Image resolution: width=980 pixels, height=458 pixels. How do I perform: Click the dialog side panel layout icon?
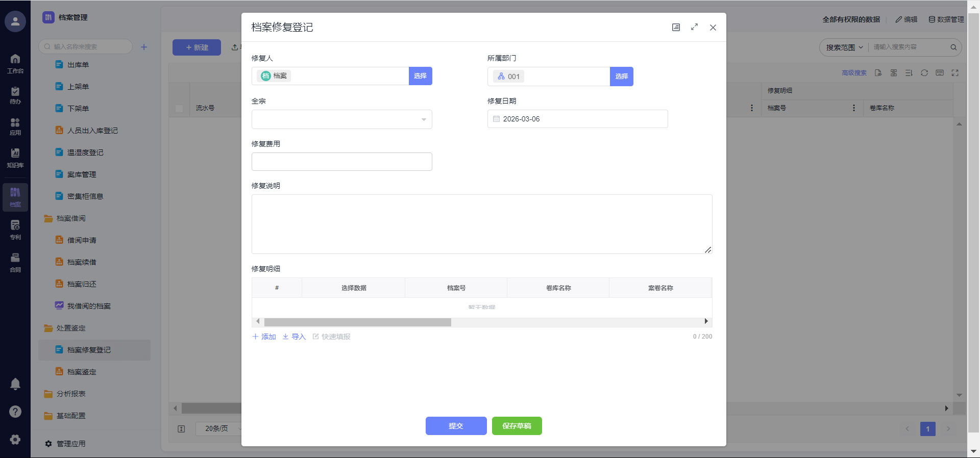click(676, 28)
